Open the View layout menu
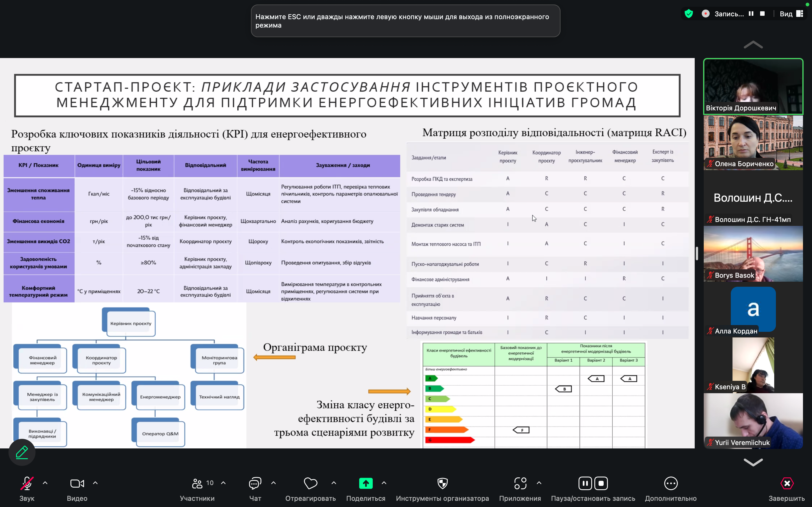Viewport: 812px width, 507px height. (x=791, y=14)
